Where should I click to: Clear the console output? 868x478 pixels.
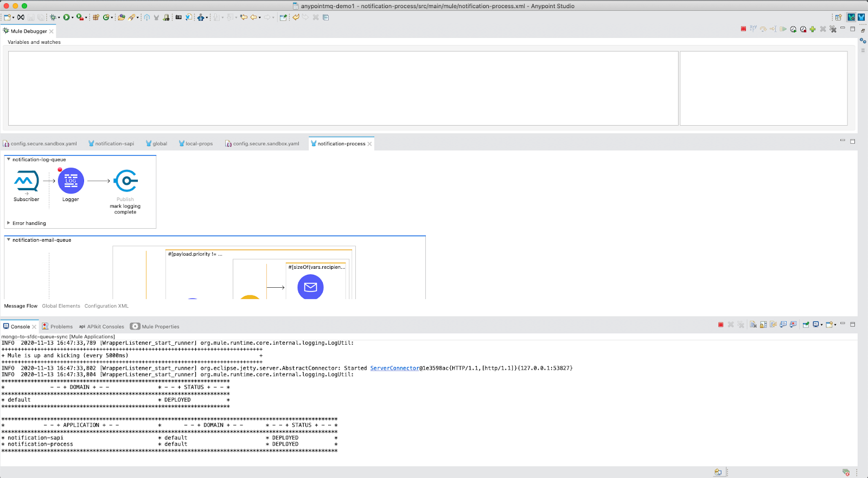click(753, 325)
